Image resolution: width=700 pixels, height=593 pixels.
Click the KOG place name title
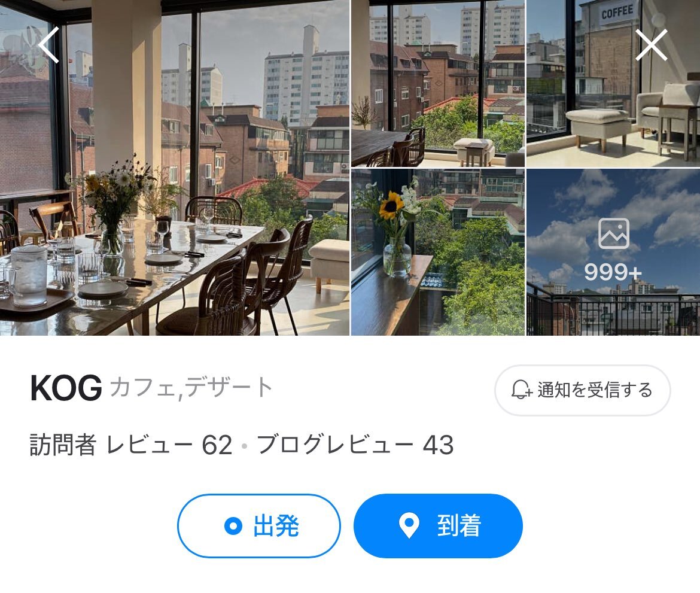66,388
